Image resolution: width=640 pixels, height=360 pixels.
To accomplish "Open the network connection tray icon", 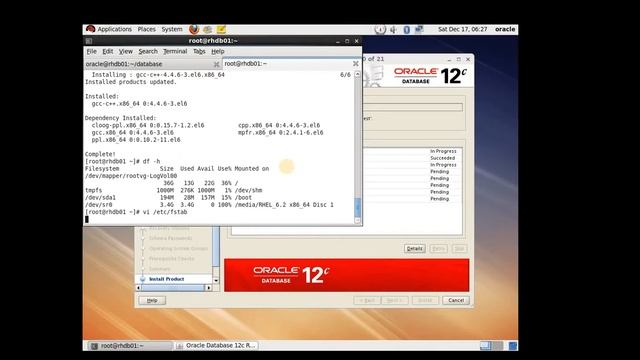I will 419,29.
